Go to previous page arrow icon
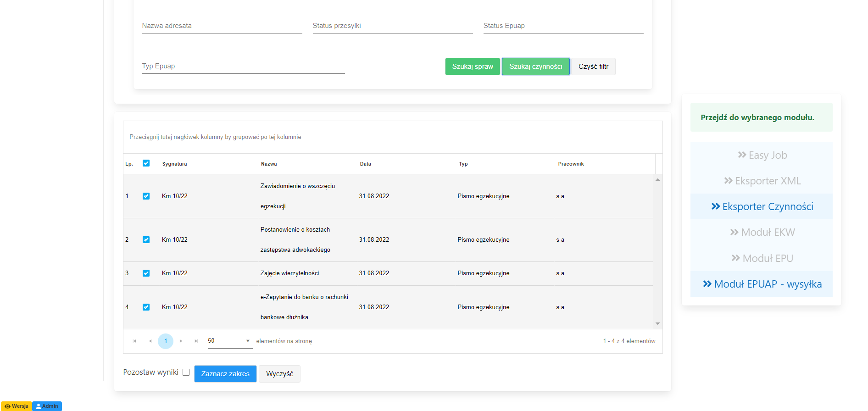 pos(150,341)
